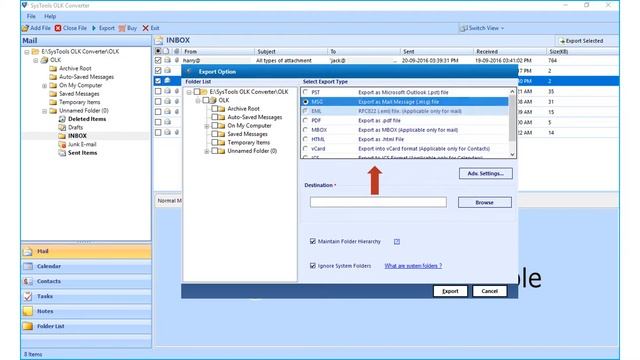Click the Cancel button in dialog
The image size is (640, 360).
click(x=489, y=291)
